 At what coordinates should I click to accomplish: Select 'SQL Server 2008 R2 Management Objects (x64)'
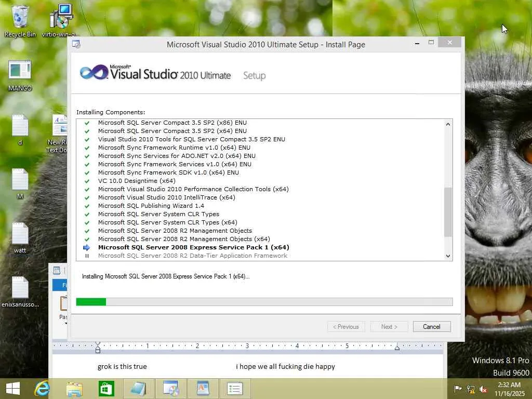(x=184, y=239)
